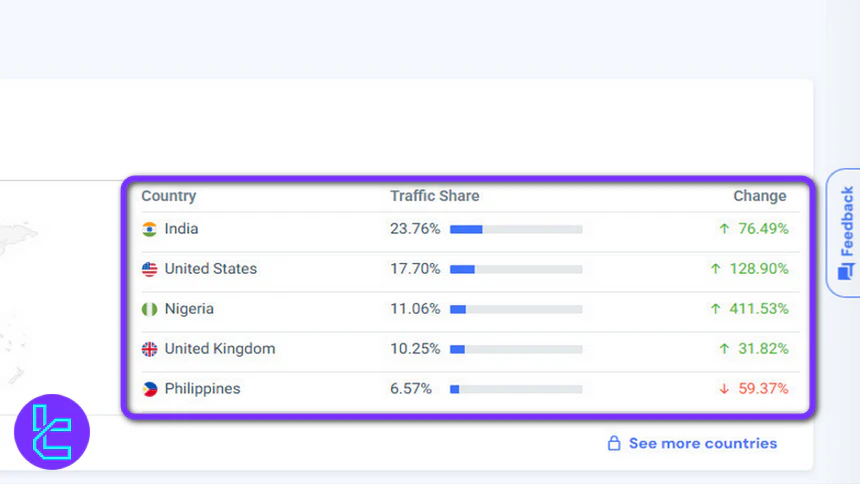Click the Feedback chat icon
This screenshot has height=484, width=860.
click(845, 272)
